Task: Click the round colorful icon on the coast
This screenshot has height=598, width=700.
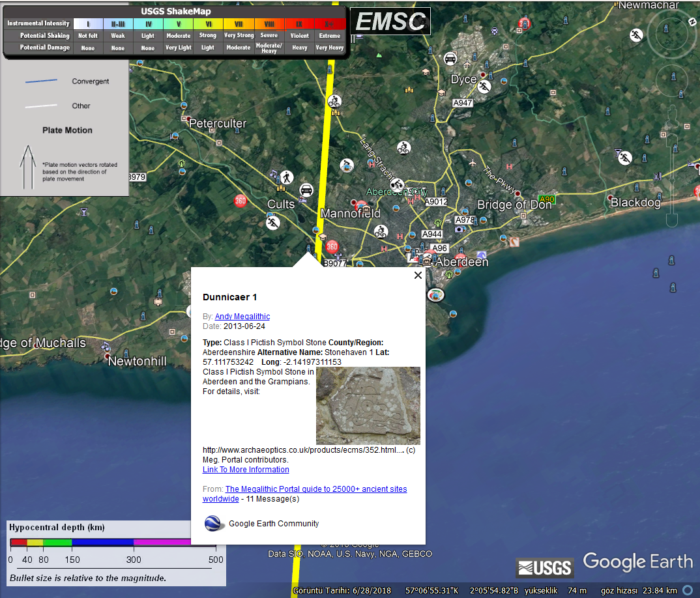Action: click(436, 295)
